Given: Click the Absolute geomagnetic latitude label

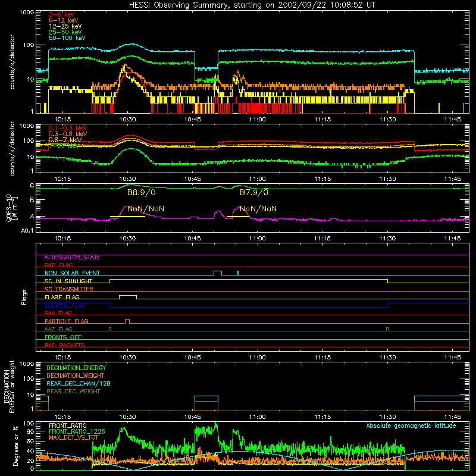Looking at the screenshot, I should click(x=411, y=426).
